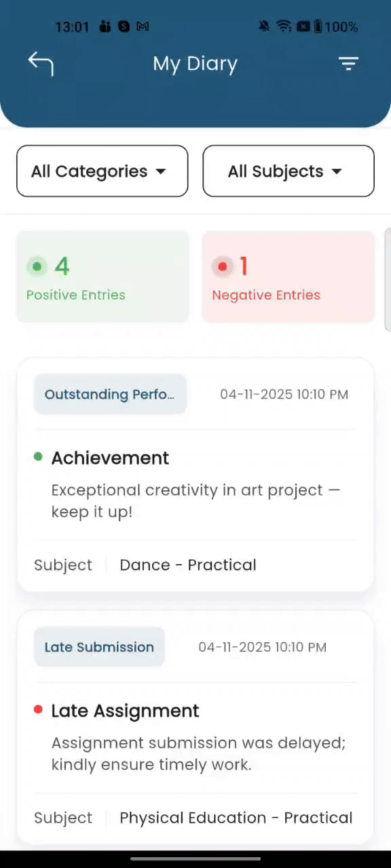Select the Outstanding Performance tag chip
The height and width of the screenshot is (868, 391).
[x=110, y=394]
